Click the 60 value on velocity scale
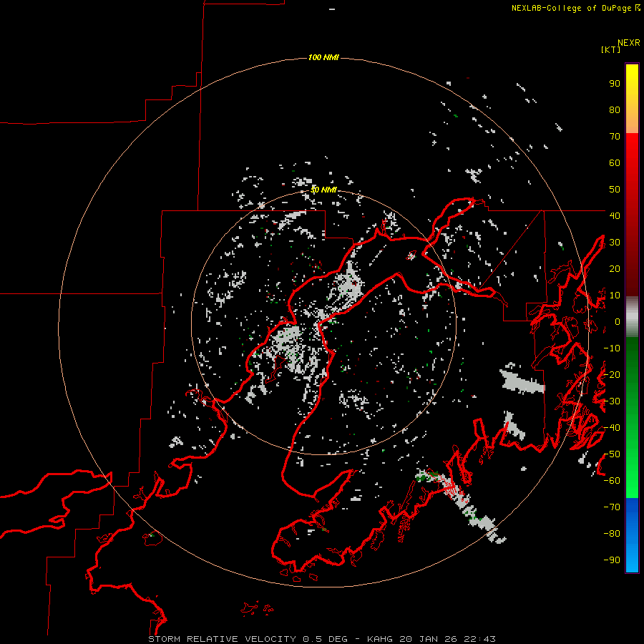The width and height of the screenshot is (644, 644). [x=615, y=162]
